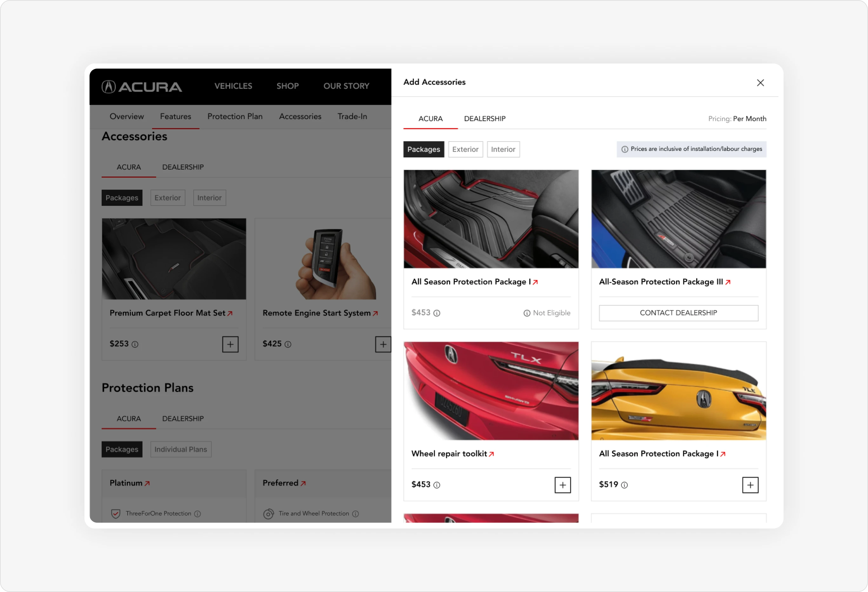This screenshot has height=592, width=868.
Task: Select Exterior filter in Add Accessories panel
Action: [x=465, y=149]
